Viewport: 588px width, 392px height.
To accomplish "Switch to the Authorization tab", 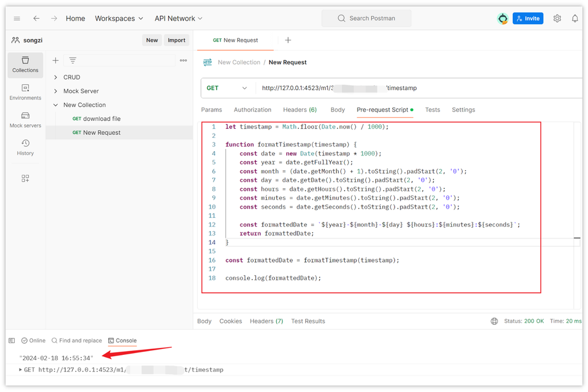I will (x=252, y=110).
